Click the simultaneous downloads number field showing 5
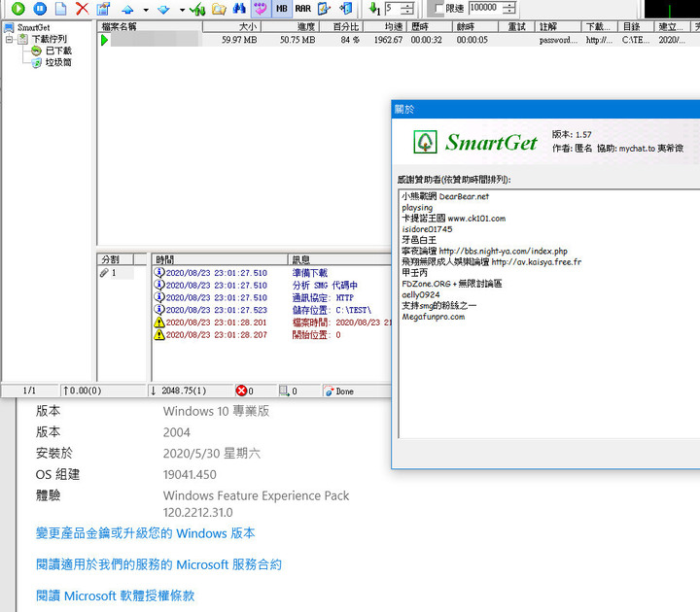700x612 pixels. pyautogui.click(x=393, y=8)
